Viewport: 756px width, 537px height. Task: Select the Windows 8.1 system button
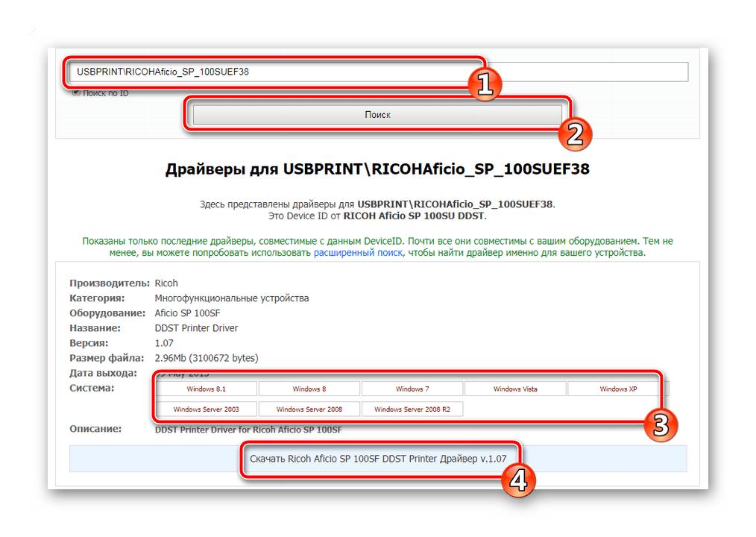click(x=206, y=389)
